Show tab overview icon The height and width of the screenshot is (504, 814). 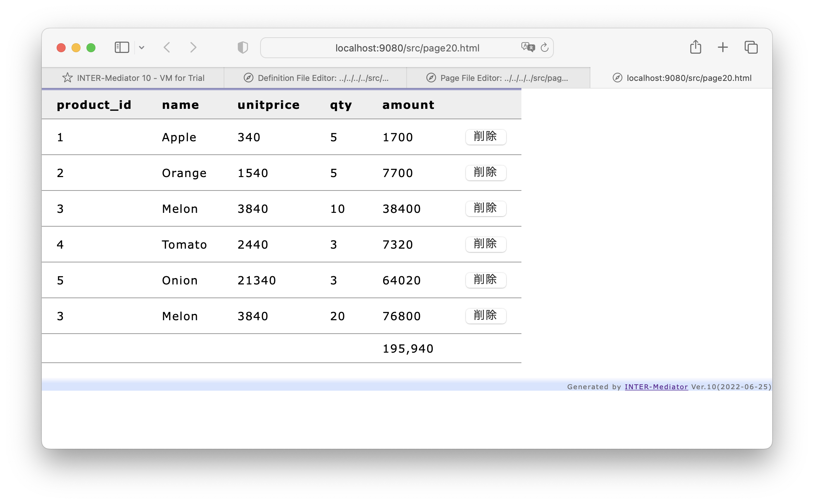[x=751, y=47]
